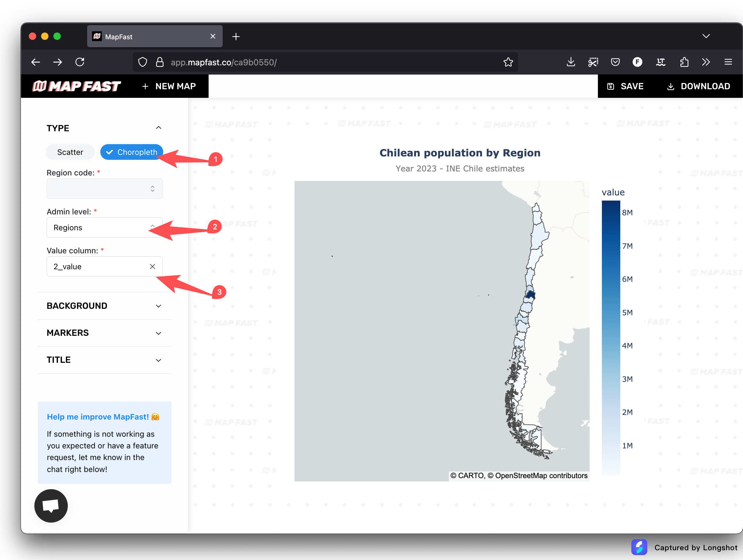This screenshot has width=743, height=560.
Task: Click the SAVE button
Action: (x=626, y=86)
